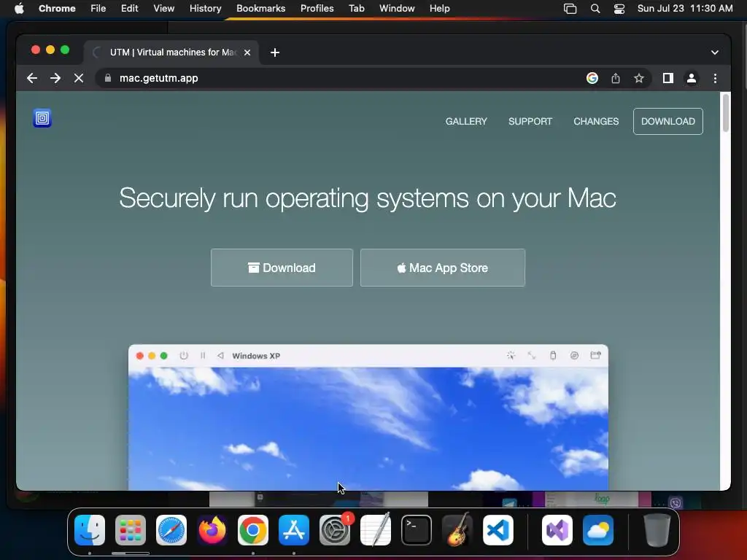Click the Windows XP screenshot image

[368, 418]
